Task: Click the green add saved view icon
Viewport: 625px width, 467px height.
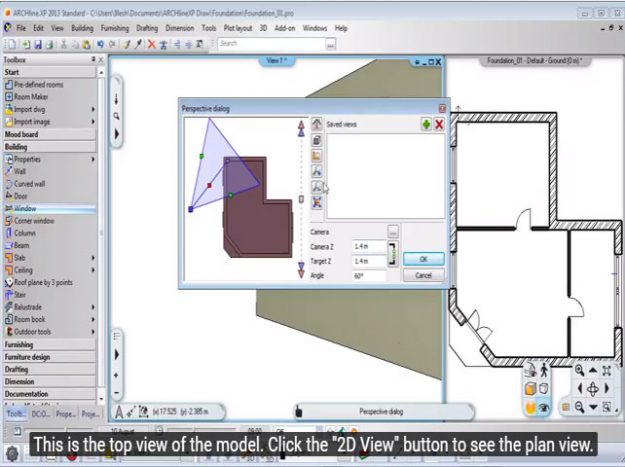Action: click(427, 124)
